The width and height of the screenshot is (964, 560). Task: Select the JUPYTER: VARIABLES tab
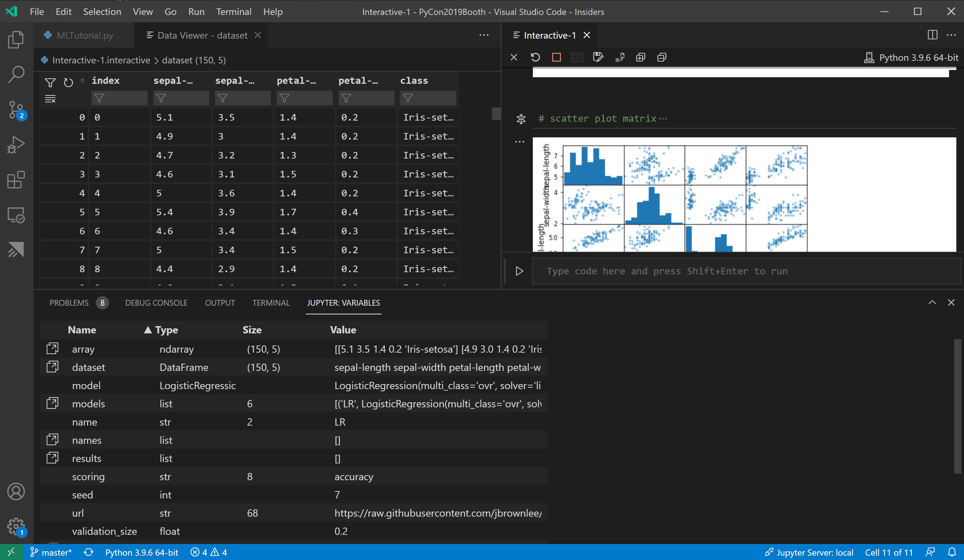[x=343, y=303]
